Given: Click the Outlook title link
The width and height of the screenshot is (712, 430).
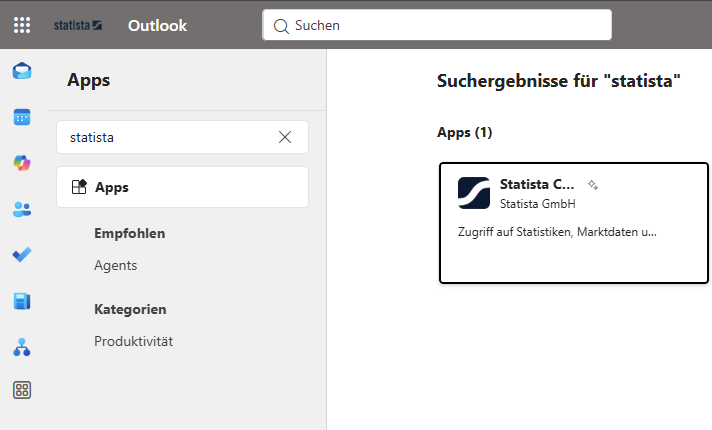Looking at the screenshot, I should [x=157, y=25].
